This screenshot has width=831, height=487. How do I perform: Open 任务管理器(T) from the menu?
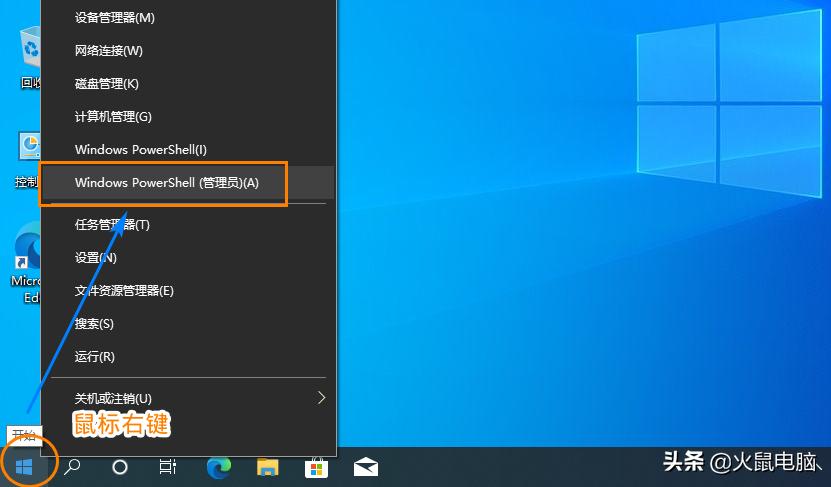point(189,225)
